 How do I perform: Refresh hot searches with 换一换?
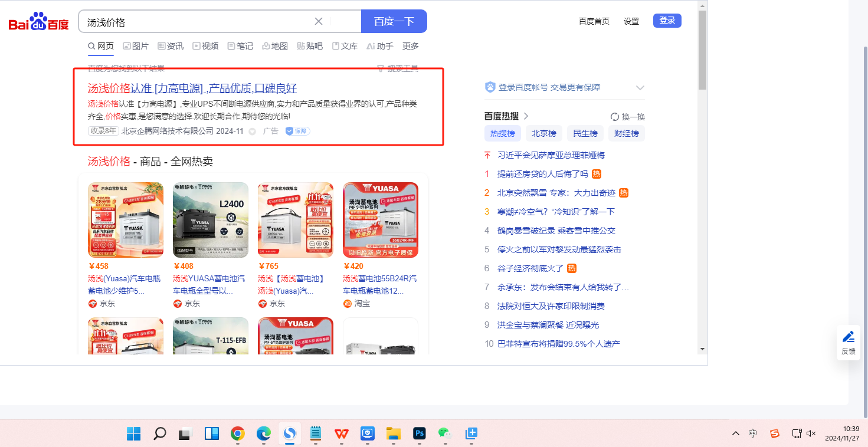pyautogui.click(x=628, y=117)
